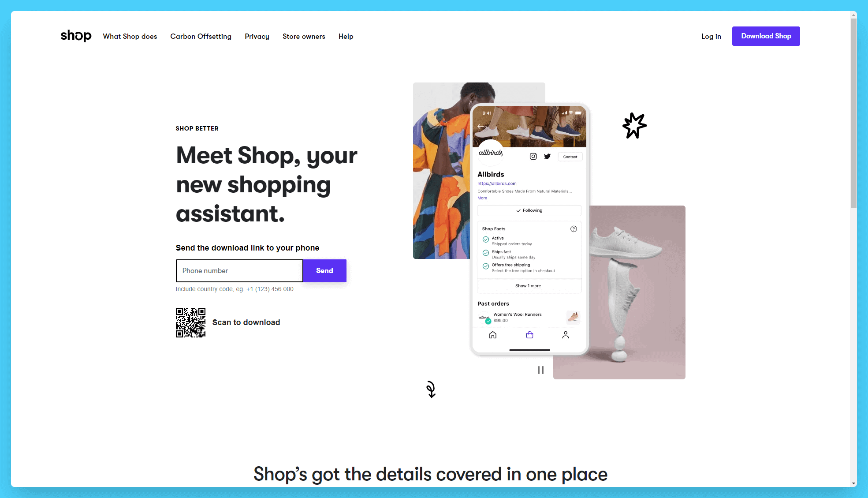This screenshot has height=498, width=868.
Task: Click the Women's Wool Runners past order
Action: (x=529, y=317)
